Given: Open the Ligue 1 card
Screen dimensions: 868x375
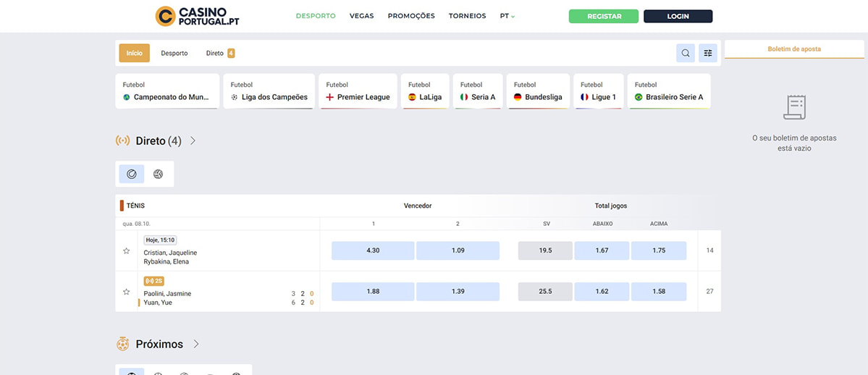Looking at the screenshot, I should click(x=599, y=91).
